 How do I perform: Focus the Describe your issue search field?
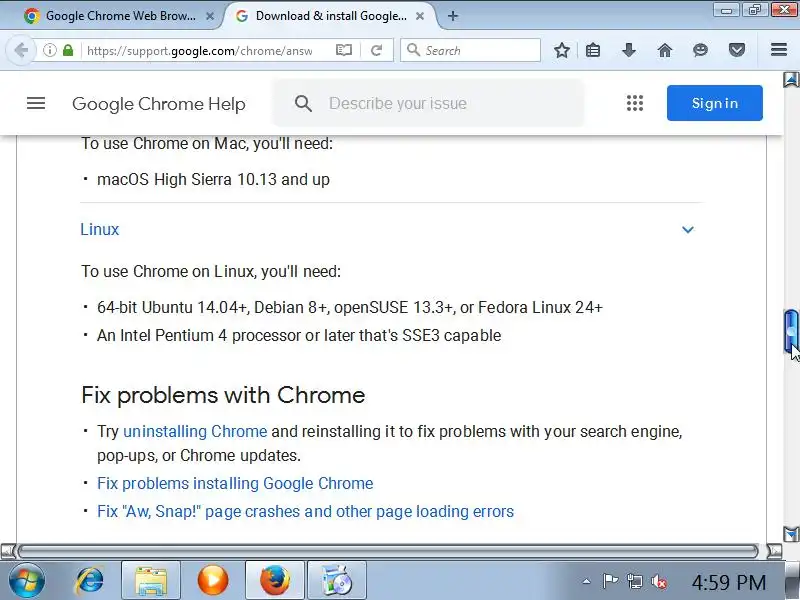point(428,104)
